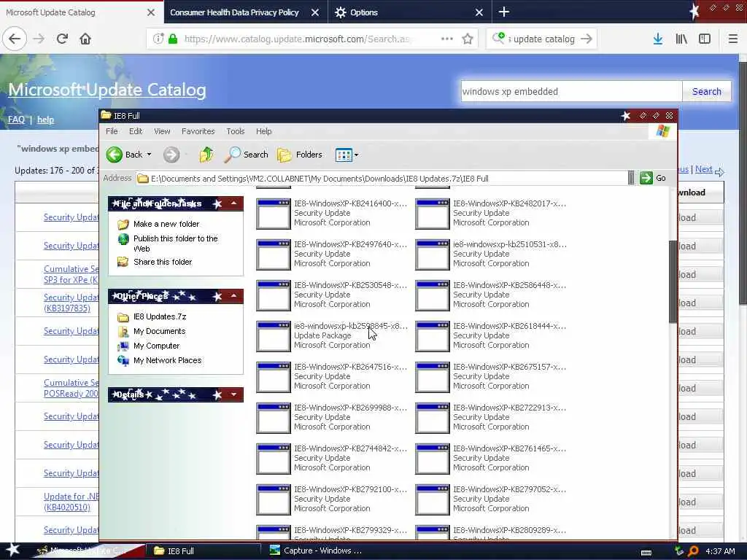The height and width of the screenshot is (560, 747).
Task: Open Explorer Edit menu
Action: coord(136,131)
